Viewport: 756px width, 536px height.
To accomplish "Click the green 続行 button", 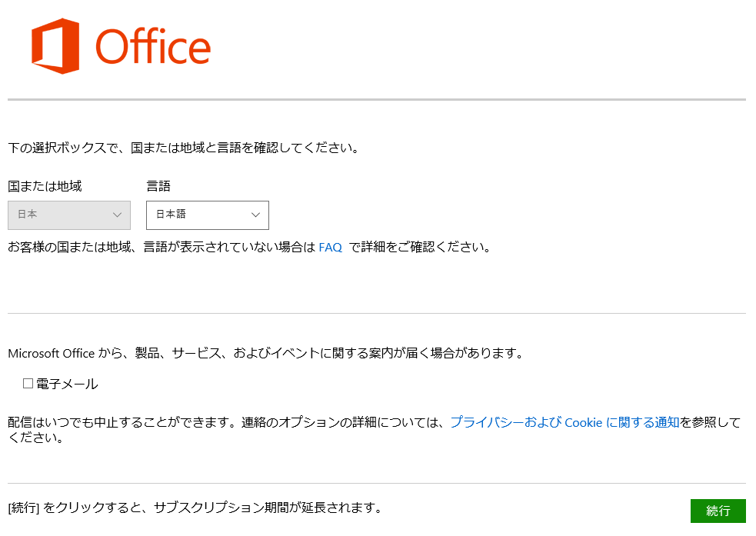I will (x=718, y=511).
